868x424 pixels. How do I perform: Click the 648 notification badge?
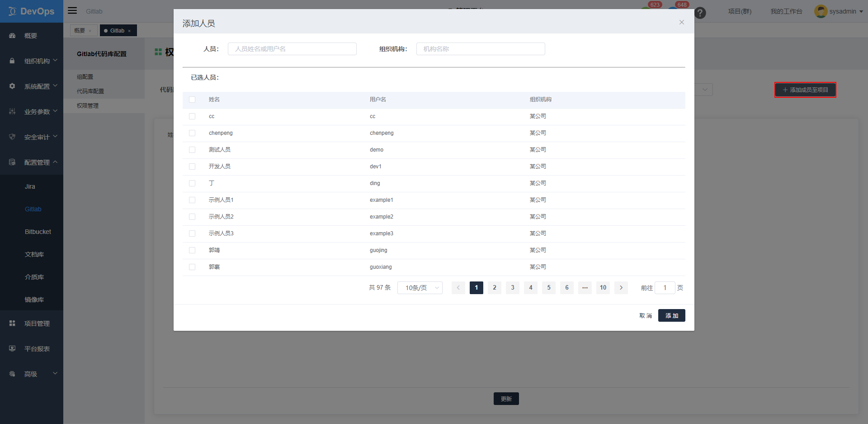pos(682,5)
